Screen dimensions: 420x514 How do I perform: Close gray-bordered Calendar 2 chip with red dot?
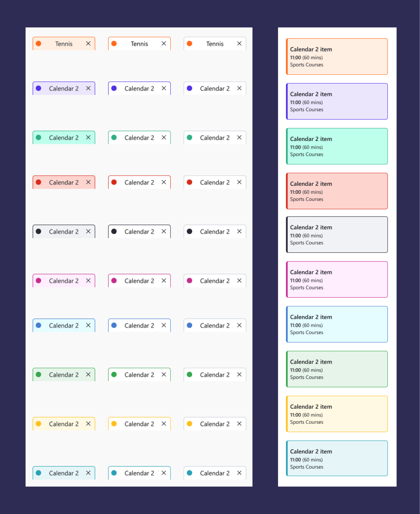click(239, 182)
